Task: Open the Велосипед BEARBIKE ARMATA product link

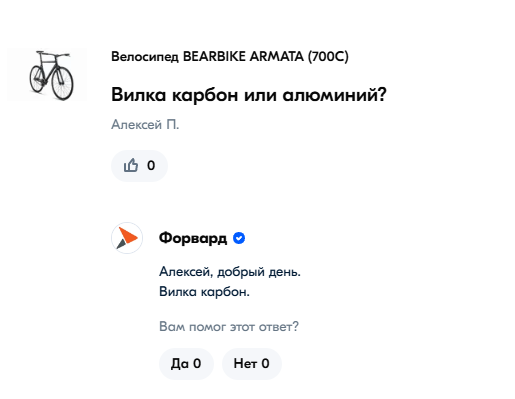Action: click(230, 56)
